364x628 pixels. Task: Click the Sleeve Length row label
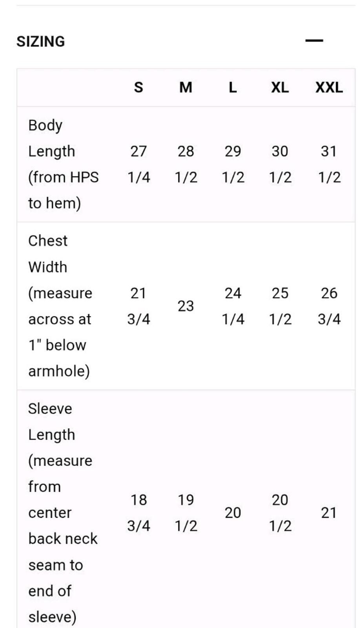coord(63,513)
